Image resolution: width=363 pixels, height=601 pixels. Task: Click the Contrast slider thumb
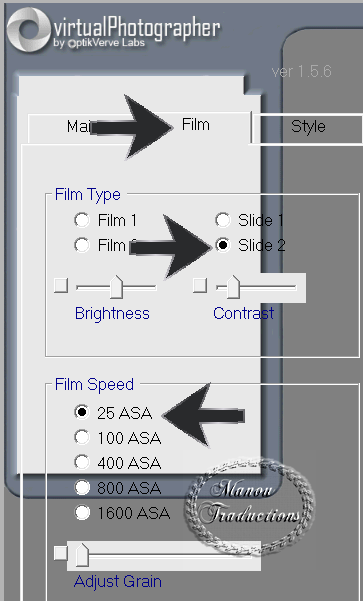pos(233,287)
